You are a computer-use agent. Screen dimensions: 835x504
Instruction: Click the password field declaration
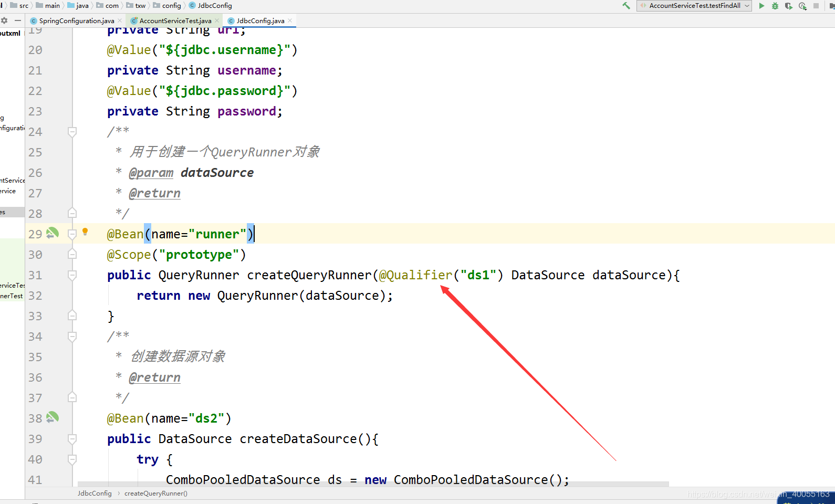click(x=195, y=111)
